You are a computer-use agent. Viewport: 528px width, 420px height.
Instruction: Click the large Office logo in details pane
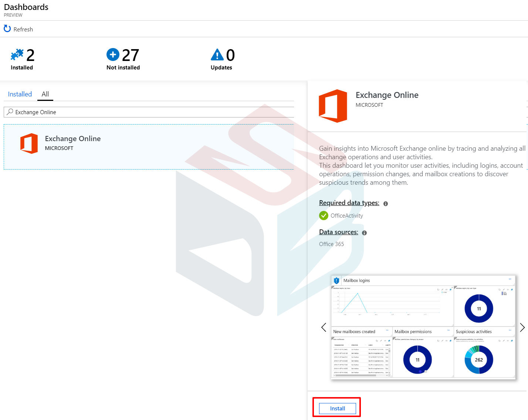click(x=333, y=106)
